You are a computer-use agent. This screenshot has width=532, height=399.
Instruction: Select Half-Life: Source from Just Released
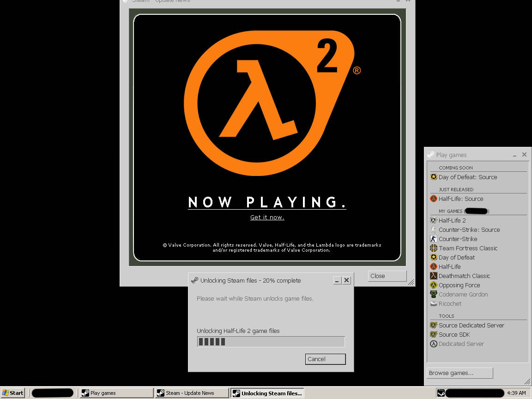461,199
